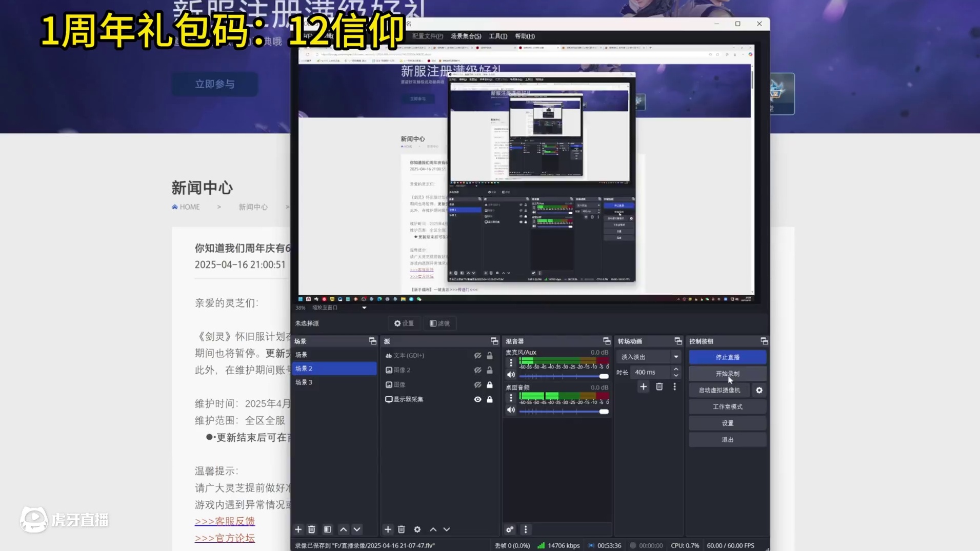Viewport: 980px width, 551px height.
Task: Click the 开始录制 button
Action: [727, 373]
